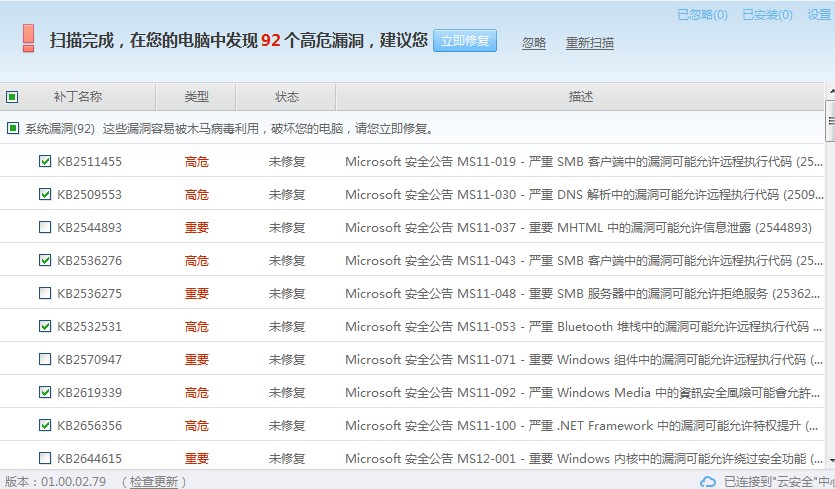Click the 重新扫描 rescan link

coord(590,43)
